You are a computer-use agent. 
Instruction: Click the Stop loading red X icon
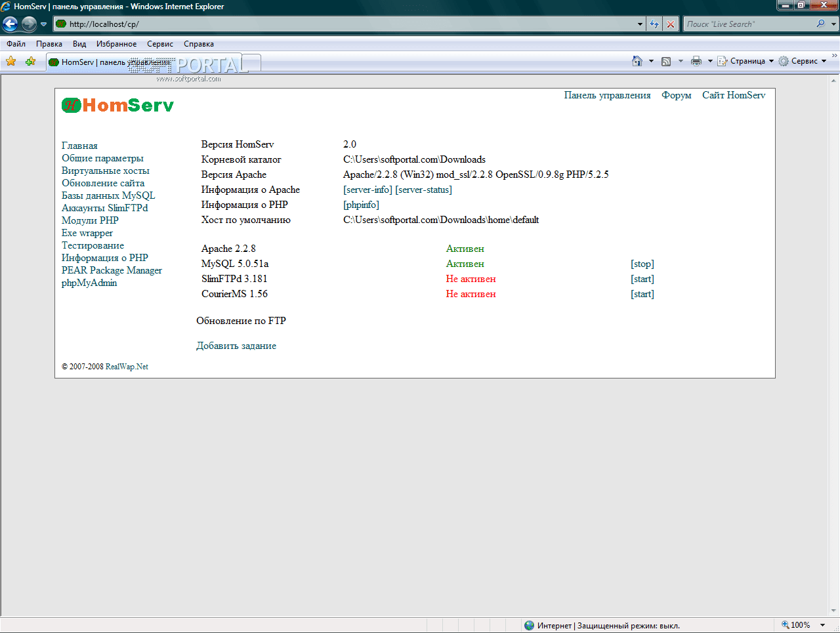(x=670, y=24)
